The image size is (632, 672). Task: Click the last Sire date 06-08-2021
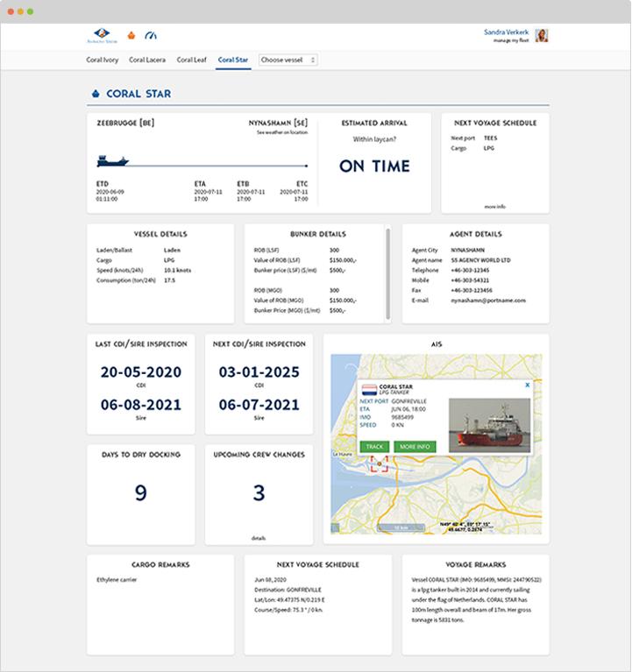[141, 405]
